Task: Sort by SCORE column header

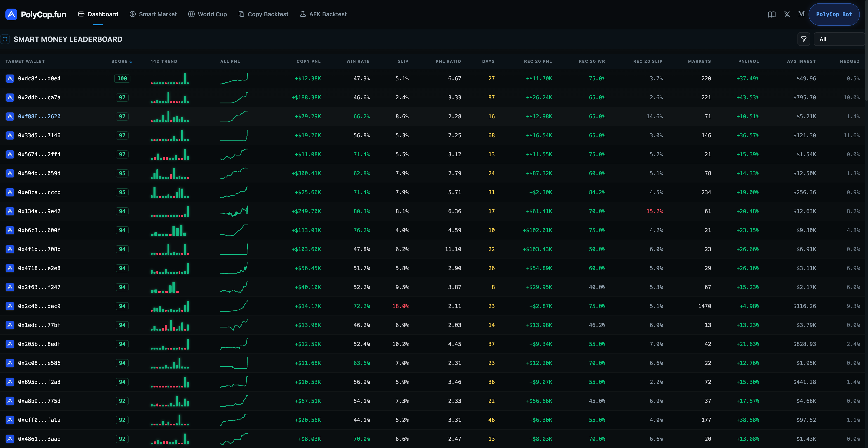Action: [122, 61]
